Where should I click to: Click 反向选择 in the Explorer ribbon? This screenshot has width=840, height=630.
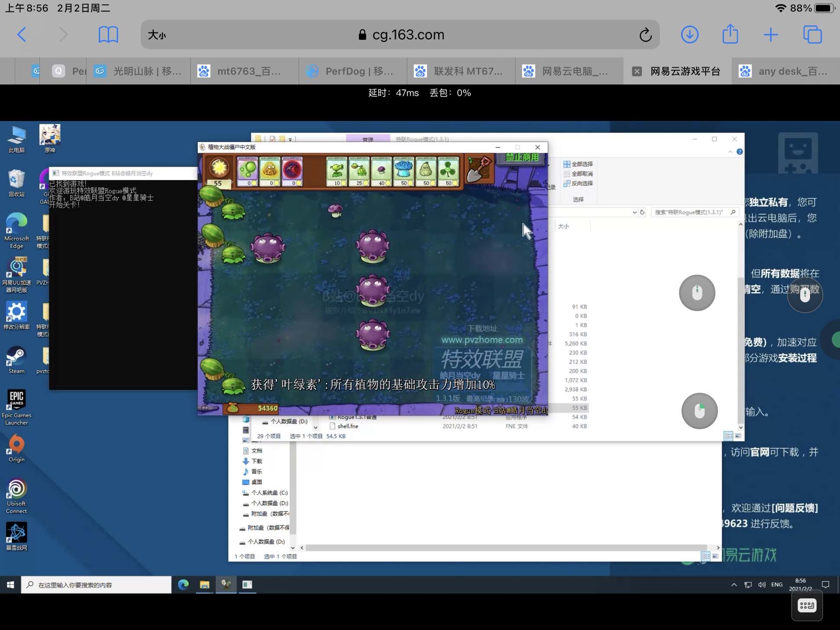(578, 183)
